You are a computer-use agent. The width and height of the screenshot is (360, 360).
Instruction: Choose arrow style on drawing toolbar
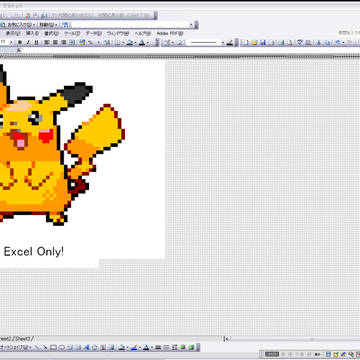click(174, 347)
